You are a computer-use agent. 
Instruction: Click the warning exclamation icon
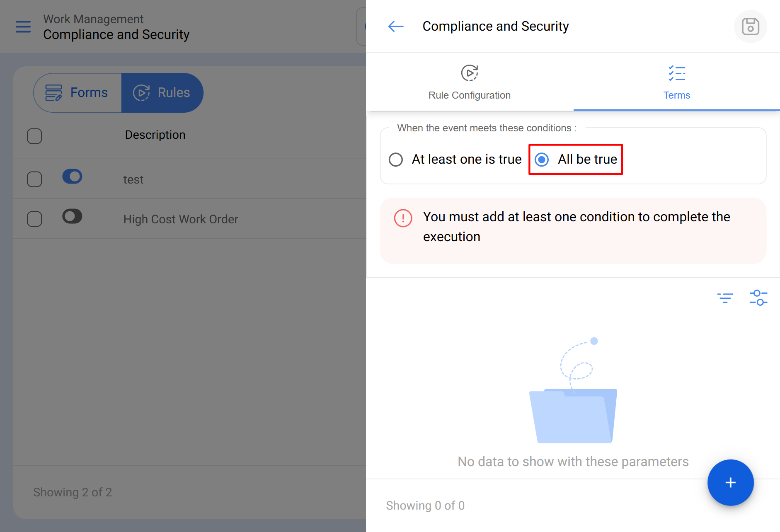point(403,218)
